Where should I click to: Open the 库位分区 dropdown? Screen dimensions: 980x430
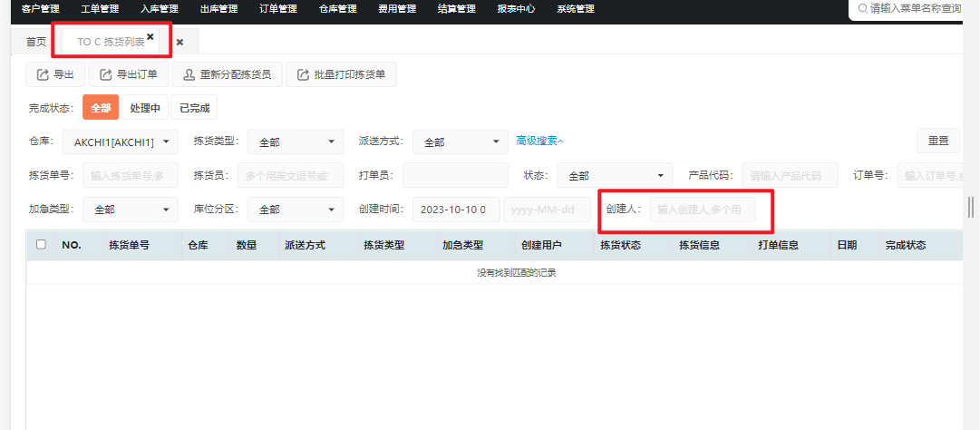coord(295,210)
